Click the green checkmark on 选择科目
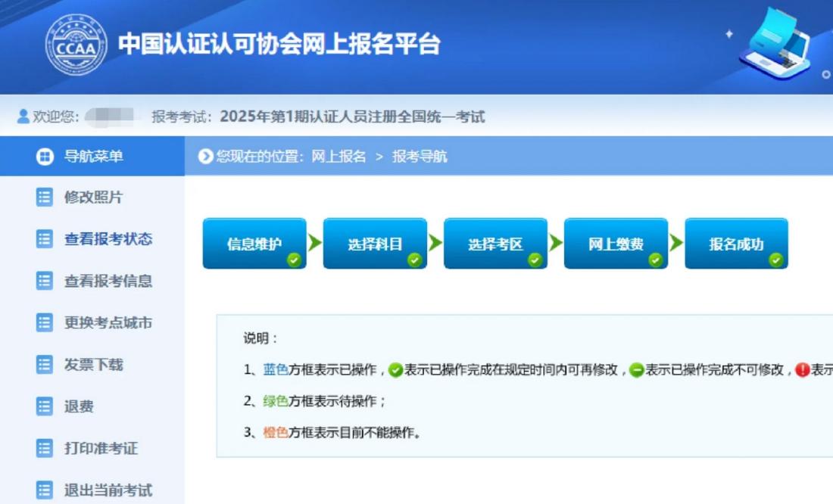The width and height of the screenshot is (833, 504). (x=414, y=260)
